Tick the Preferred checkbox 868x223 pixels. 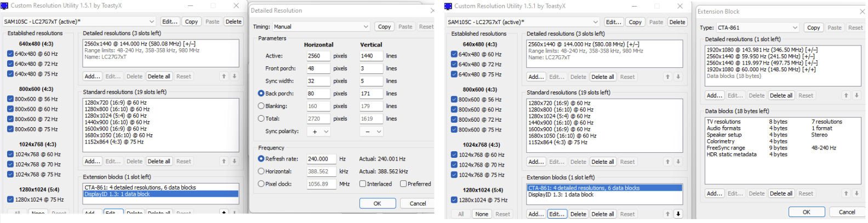point(403,184)
